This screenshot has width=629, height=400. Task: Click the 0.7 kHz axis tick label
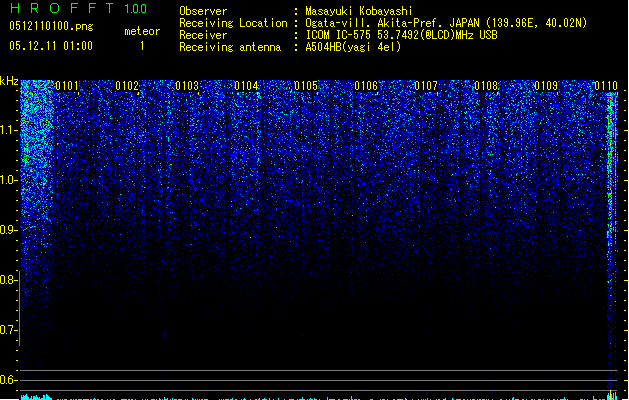coord(8,330)
